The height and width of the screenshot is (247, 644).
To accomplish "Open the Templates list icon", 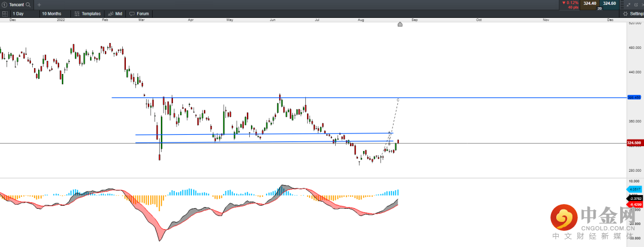I will (x=77, y=14).
